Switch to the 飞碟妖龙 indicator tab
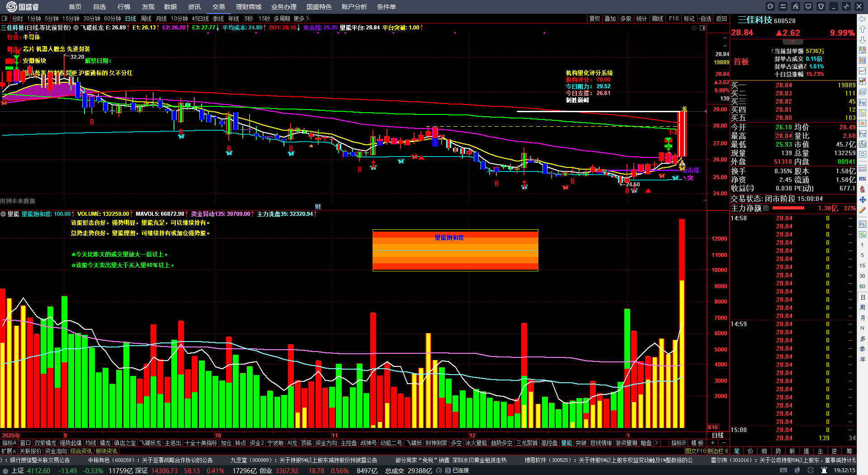The height and width of the screenshot is (475, 868). coord(150,443)
